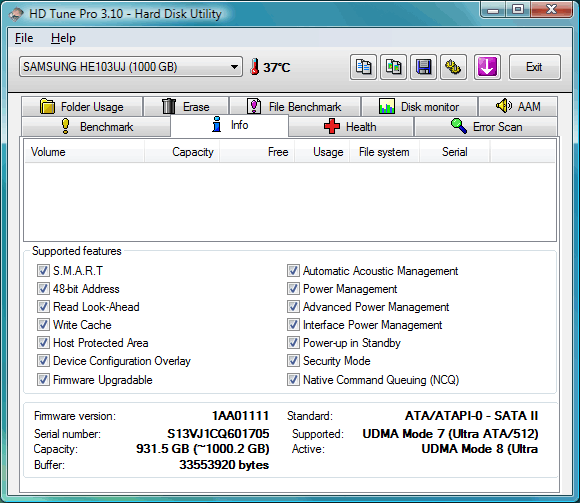Image resolution: width=580 pixels, height=503 pixels.
Task: Open the Error Scan magnifier tab
Action: (x=486, y=126)
